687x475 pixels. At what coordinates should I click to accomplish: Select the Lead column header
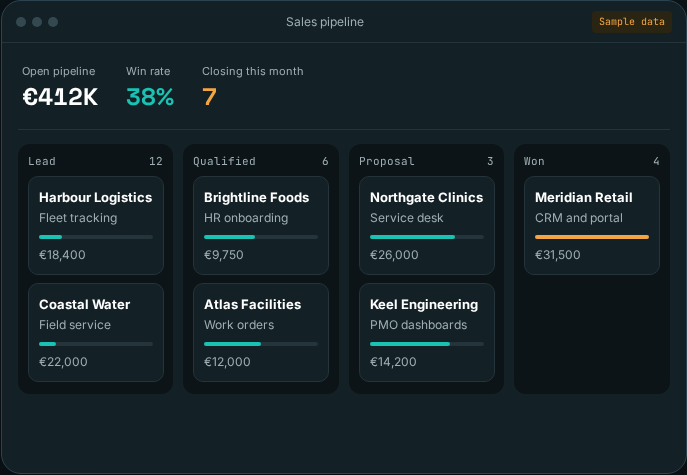coord(42,161)
